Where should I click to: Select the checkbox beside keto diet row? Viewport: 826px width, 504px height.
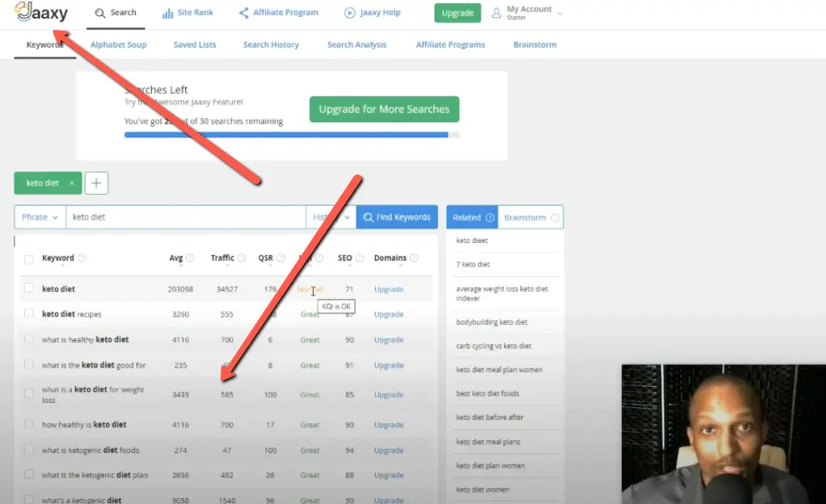(x=29, y=288)
